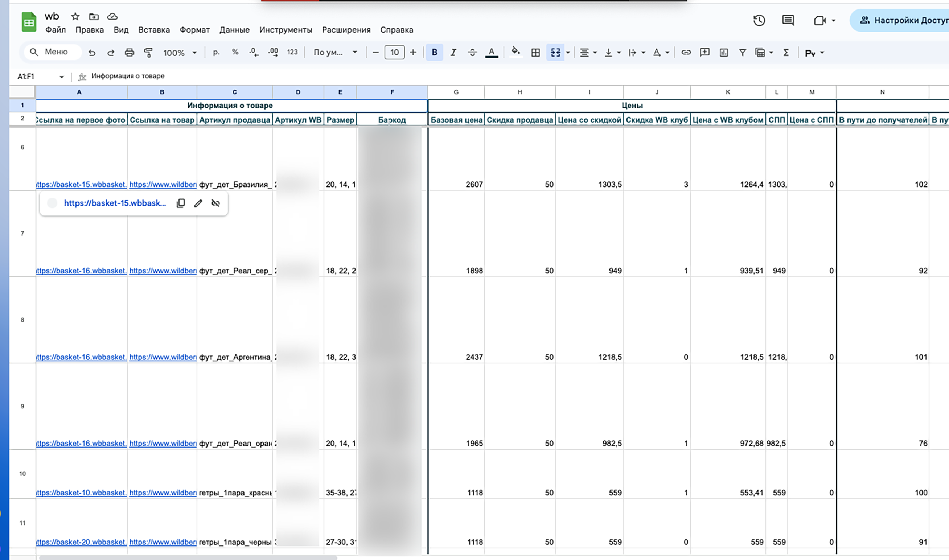Click the font size field showing 10
This screenshot has height=560, width=949.
tap(394, 53)
